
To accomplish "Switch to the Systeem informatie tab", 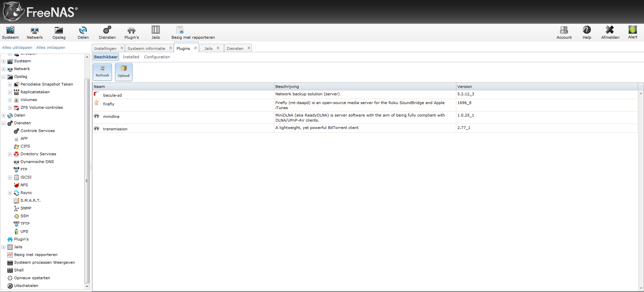I will pyautogui.click(x=146, y=48).
